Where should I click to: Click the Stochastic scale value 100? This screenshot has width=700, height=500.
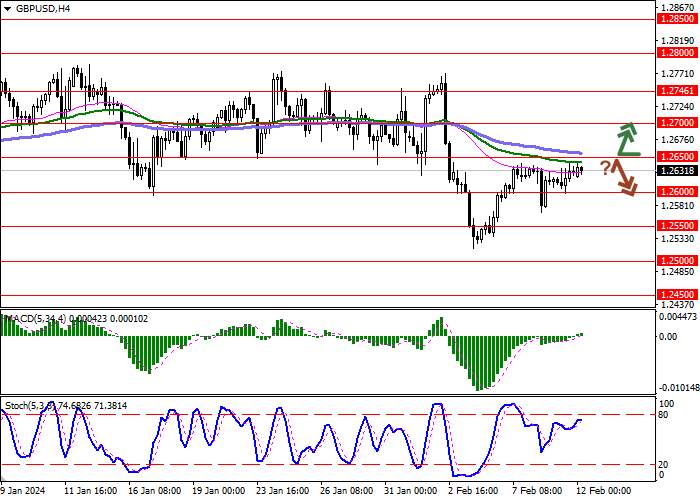(667, 404)
